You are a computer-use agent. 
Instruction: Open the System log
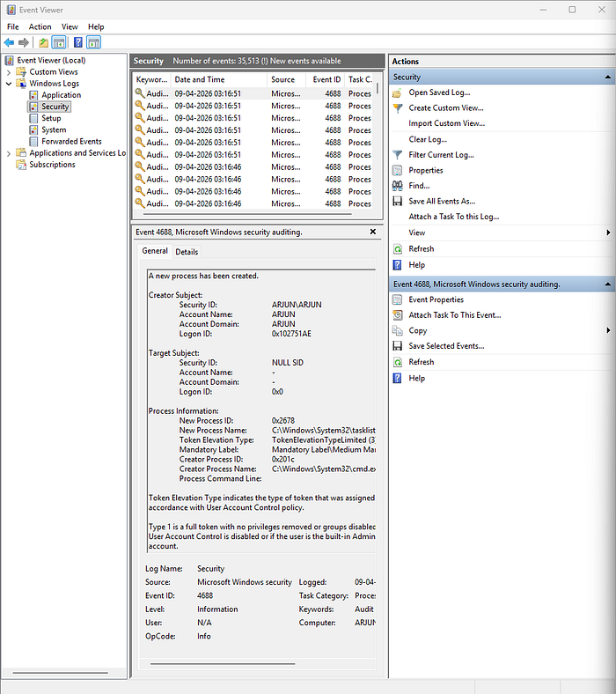click(x=54, y=129)
